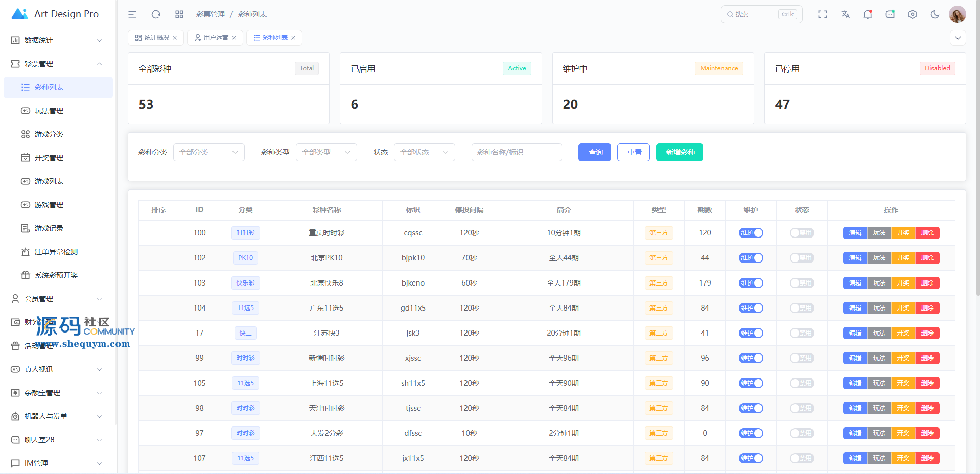This screenshot has height=474, width=980.
Task: Open the notification bell
Action: pyautogui.click(x=868, y=14)
